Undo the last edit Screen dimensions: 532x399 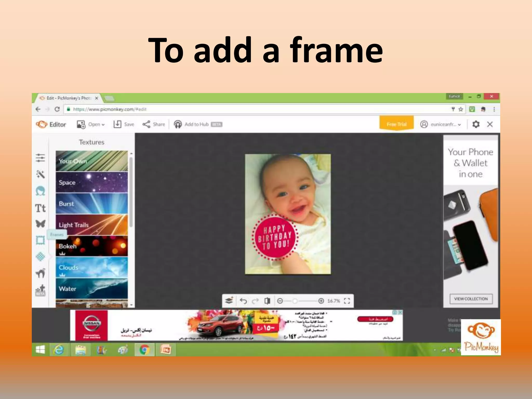[x=243, y=301]
